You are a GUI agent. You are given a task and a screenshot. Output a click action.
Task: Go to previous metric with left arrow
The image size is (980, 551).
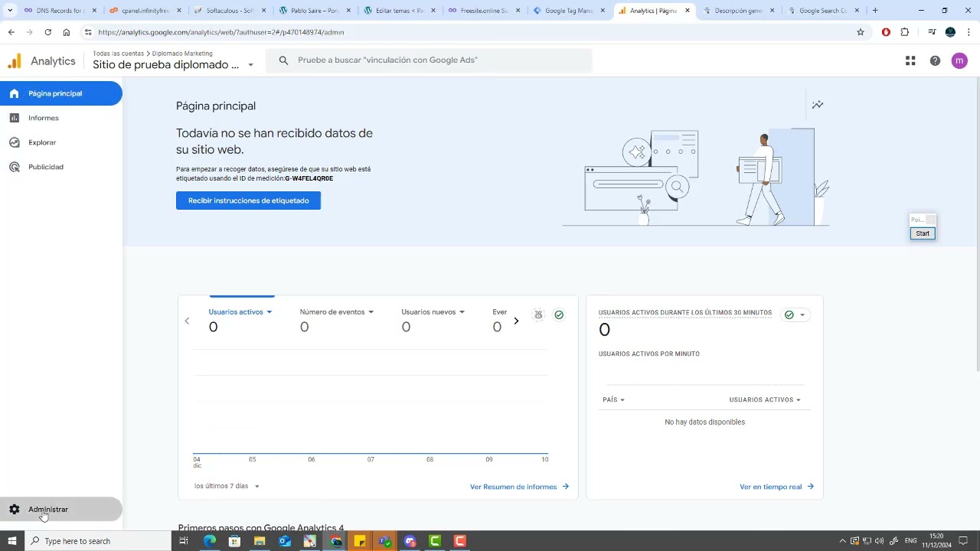point(187,321)
